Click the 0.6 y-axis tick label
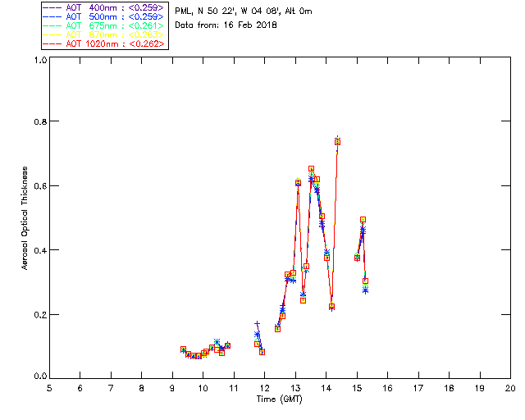This screenshot has height=420, width=525. click(x=40, y=186)
